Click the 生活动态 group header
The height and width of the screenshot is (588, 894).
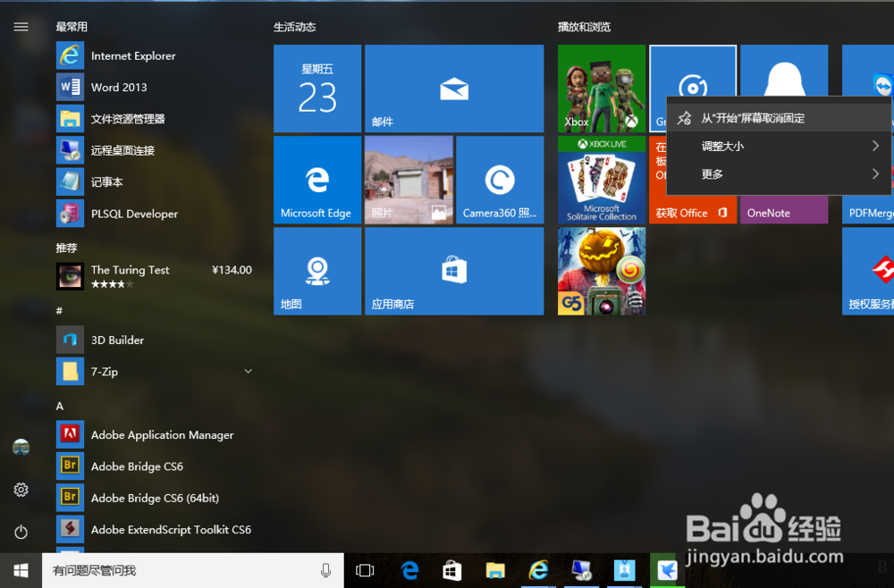[294, 27]
